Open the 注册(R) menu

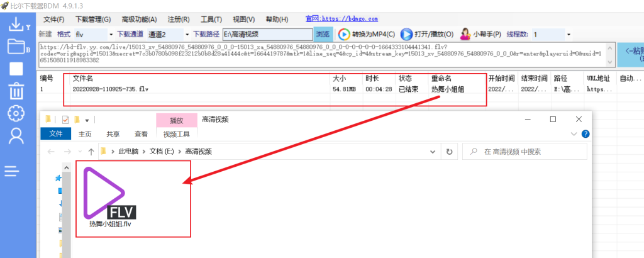(179, 20)
